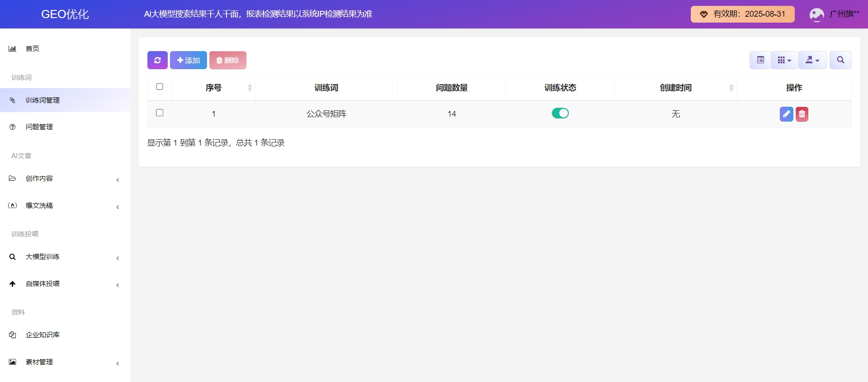Click the search magnifier icon button

coord(840,60)
